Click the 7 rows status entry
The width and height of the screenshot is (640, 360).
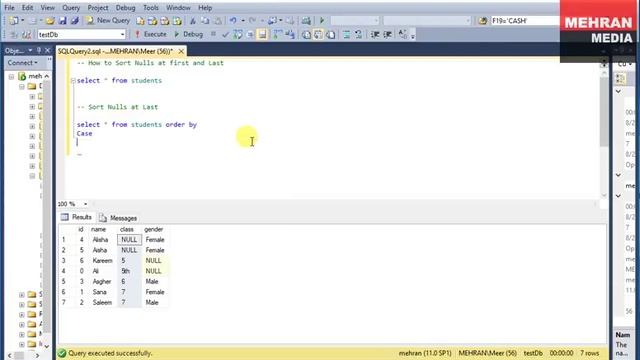(589, 353)
